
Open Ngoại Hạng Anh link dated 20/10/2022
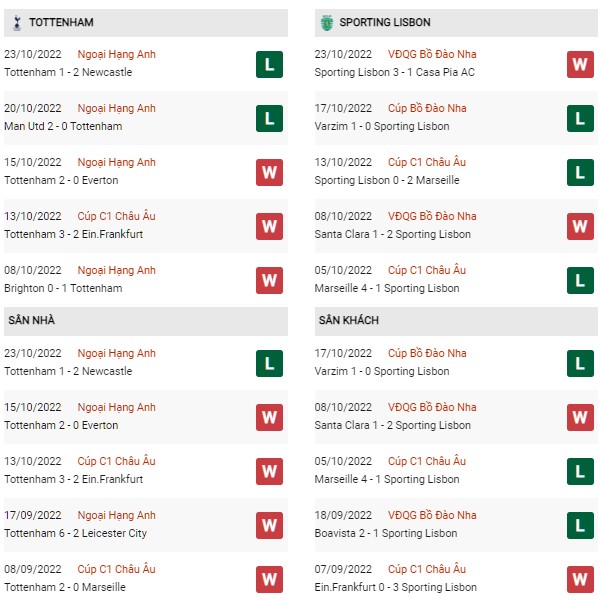(117, 109)
